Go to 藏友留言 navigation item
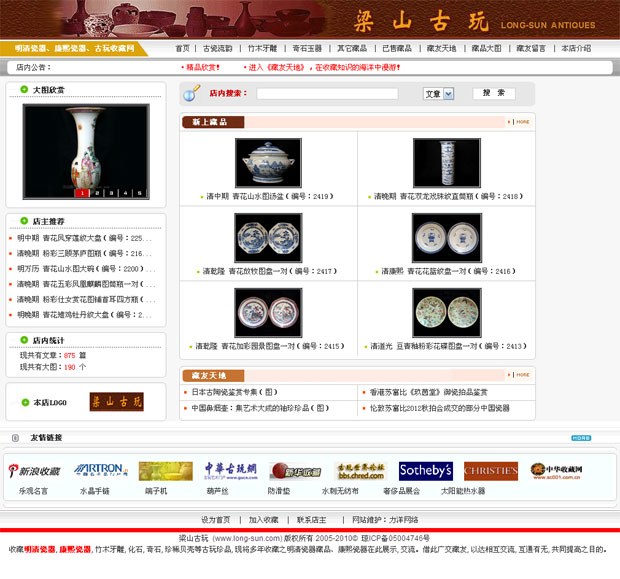This screenshot has height=579, width=620. point(532,48)
